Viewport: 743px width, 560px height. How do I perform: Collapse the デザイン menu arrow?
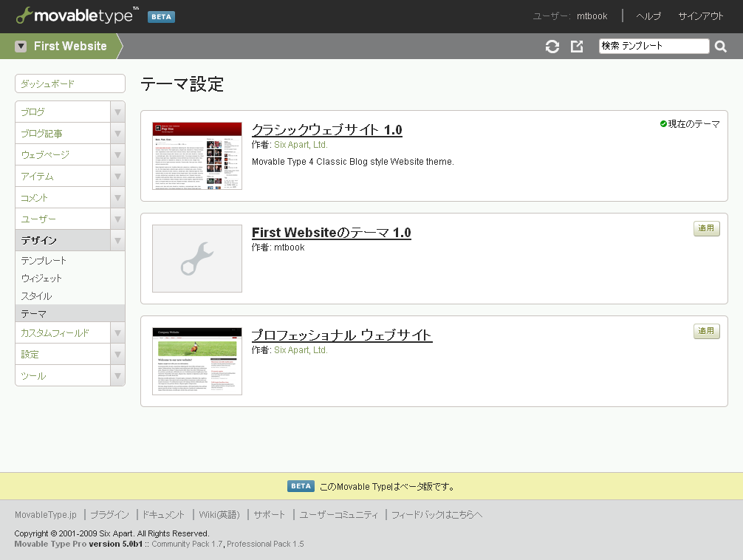tap(117, 240)
